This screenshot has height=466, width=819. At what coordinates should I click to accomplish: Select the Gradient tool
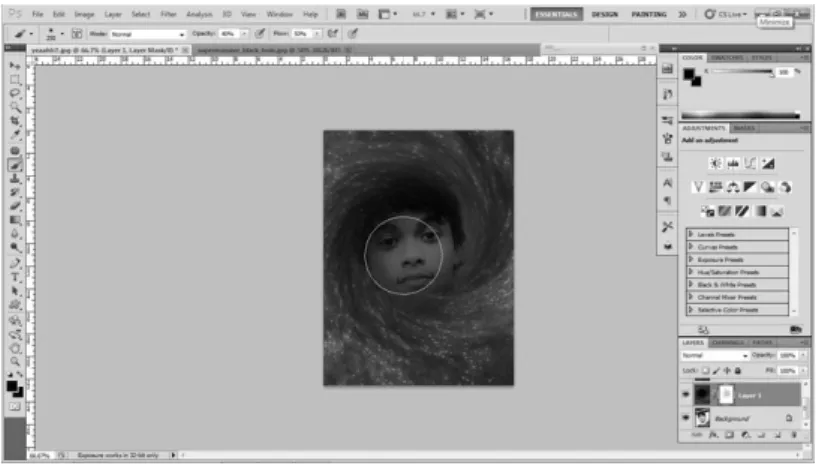click(15, 220)
